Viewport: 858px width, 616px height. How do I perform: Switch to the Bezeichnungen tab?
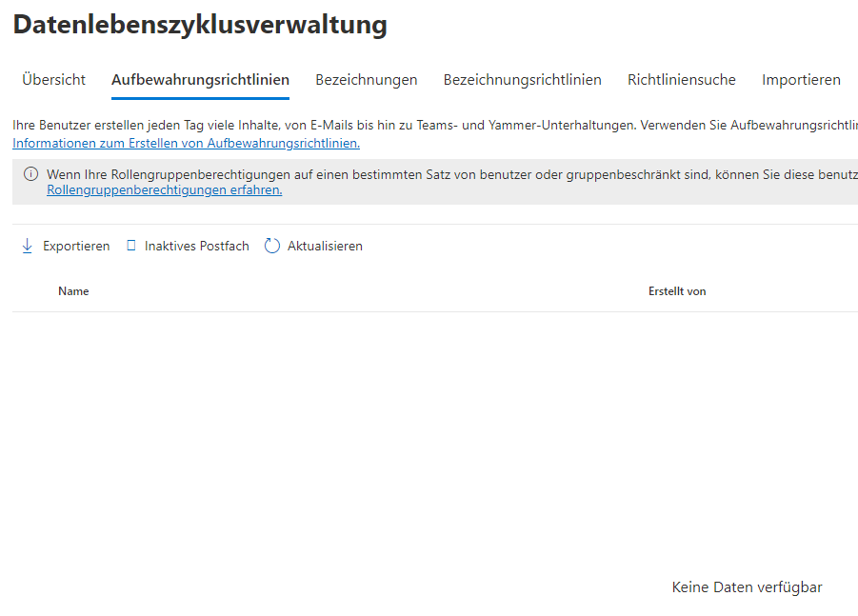[366, 80]
